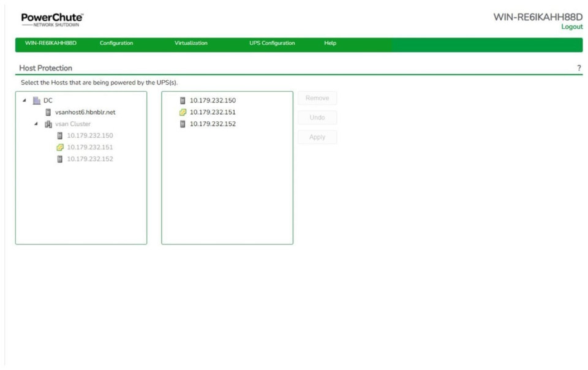588x370 pixels.
Task: Open the UPS Configuration menu
Action: tap(272, 43)
